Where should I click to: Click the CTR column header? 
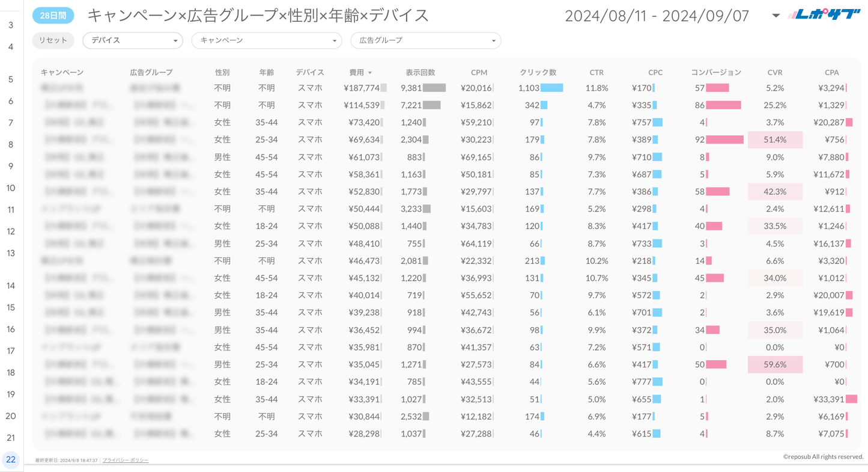tap(596, 72)
